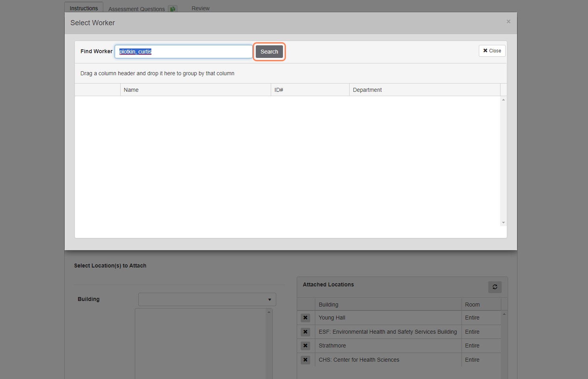Remove Strathmore from attached locations

click(x=305, y=346)
